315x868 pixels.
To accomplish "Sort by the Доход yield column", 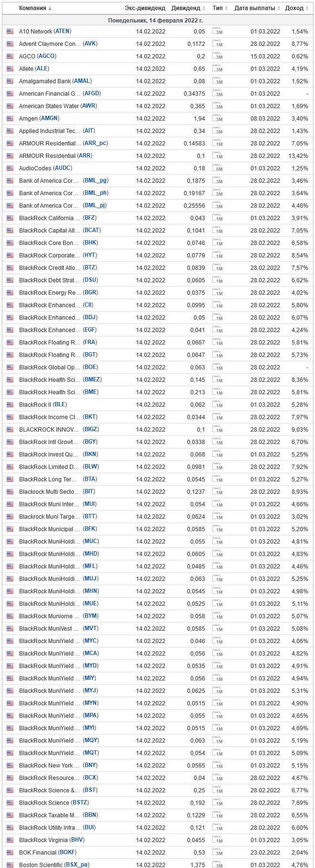I will point(296,8).
